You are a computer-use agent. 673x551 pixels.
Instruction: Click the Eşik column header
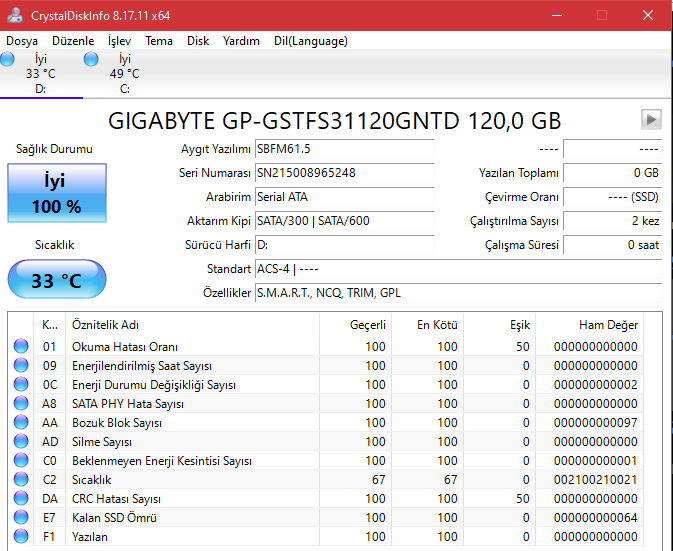click(500, 325)
